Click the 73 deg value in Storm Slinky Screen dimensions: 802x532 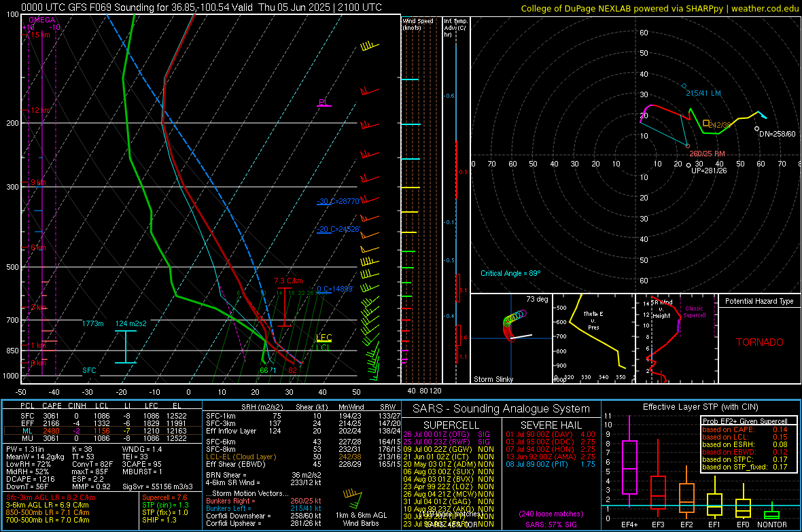click(537, 299)
